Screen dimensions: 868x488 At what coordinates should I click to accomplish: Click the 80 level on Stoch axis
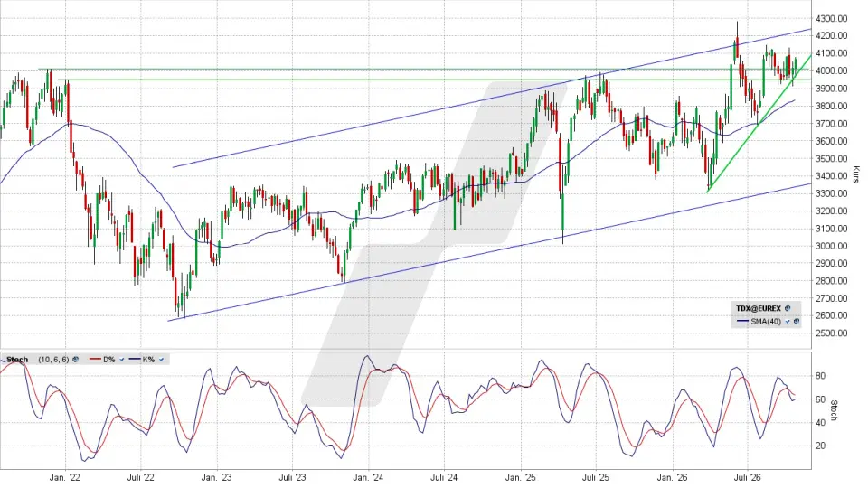[x=820, y=376]
